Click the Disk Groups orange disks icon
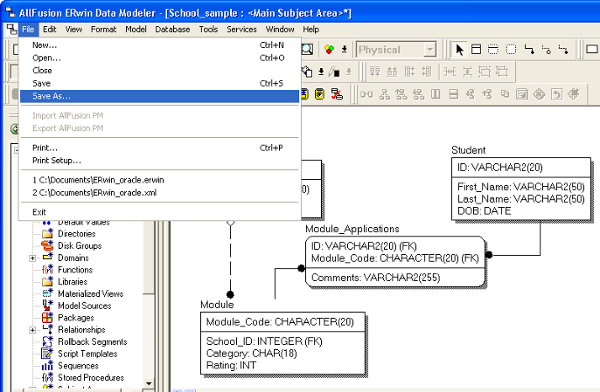Viewport: 600px width, 392px height. point(47,245)
